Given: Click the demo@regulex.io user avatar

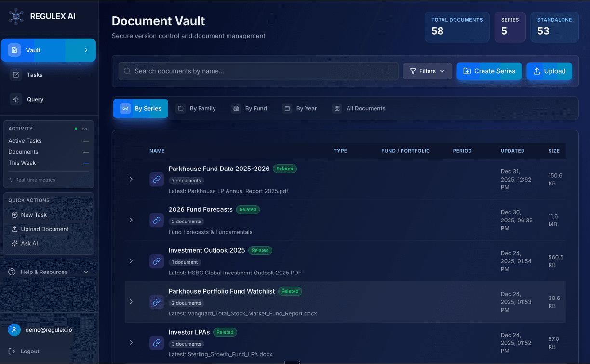Looking at the screenshot, I should [14, 329].
